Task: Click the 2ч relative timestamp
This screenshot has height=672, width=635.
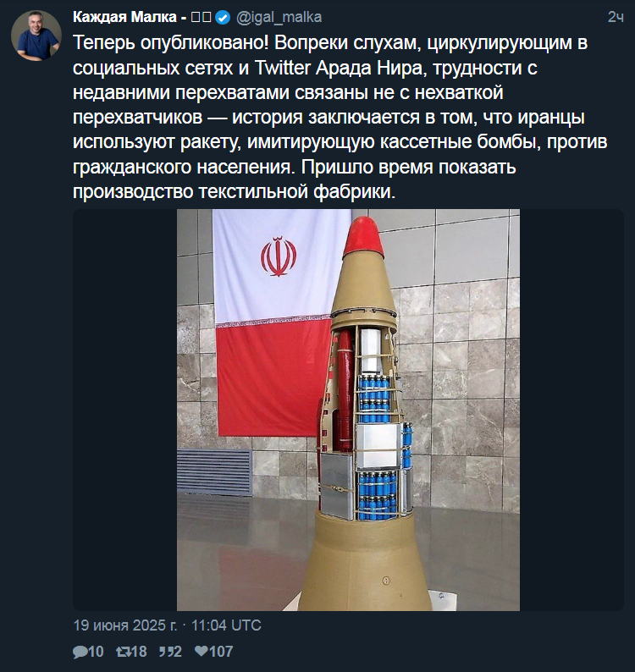Action: coord(616,17)
